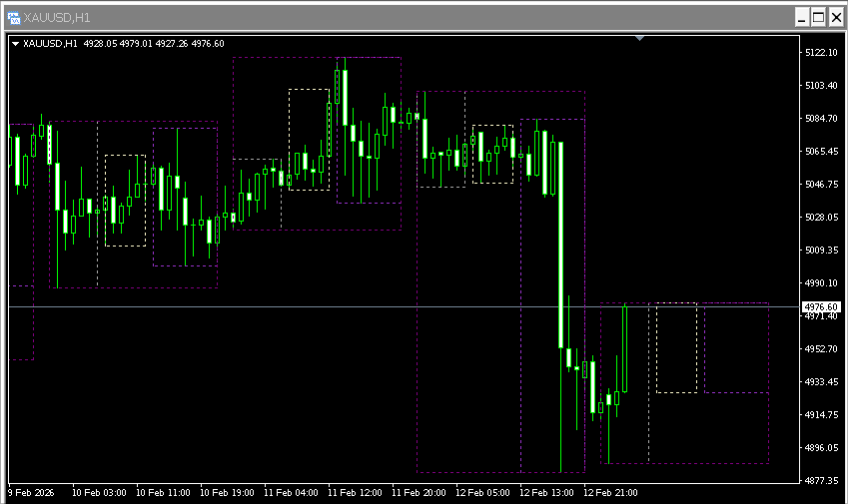Click the XAUUSD chart window icon
The width and height of the screenshot is (848, 504).
point(14,18)
